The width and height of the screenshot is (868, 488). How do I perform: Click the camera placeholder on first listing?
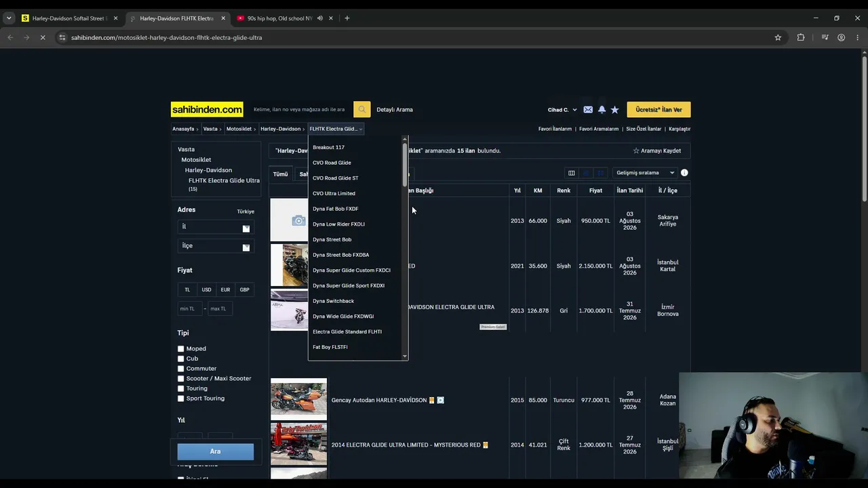(298, 220)
